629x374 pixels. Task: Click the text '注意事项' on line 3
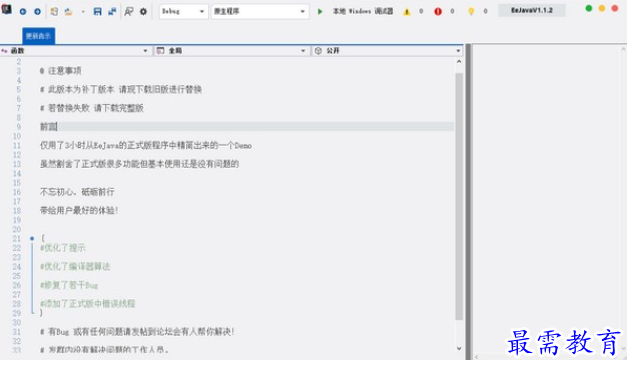[x=65, y=71]
